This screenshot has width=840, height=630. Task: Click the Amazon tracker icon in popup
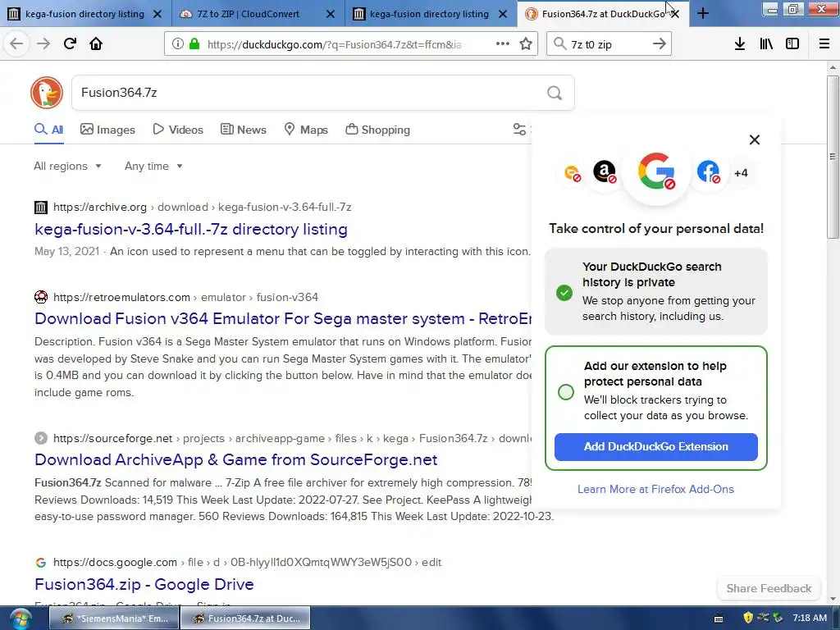click(605, 172)
